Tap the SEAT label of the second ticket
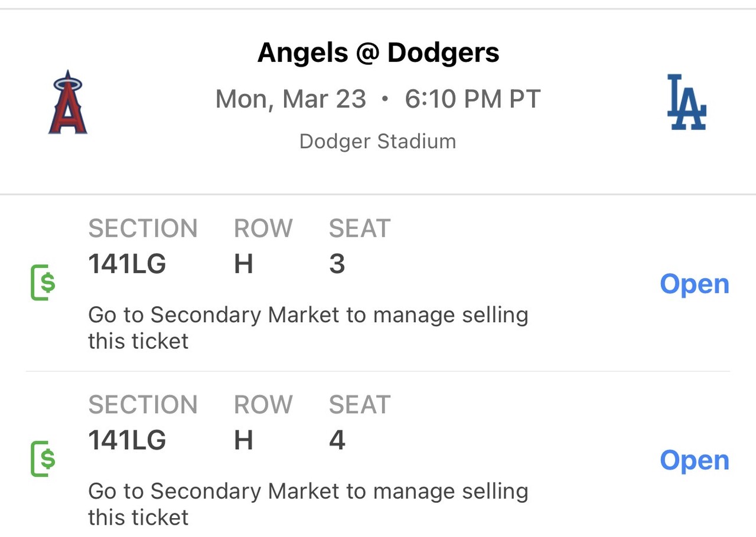This screenshot has height=537, width=756. [x=360, y=405]
